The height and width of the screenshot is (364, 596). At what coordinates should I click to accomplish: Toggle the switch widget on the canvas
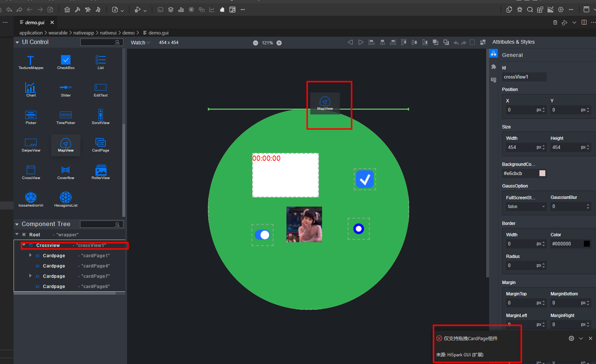262,235
